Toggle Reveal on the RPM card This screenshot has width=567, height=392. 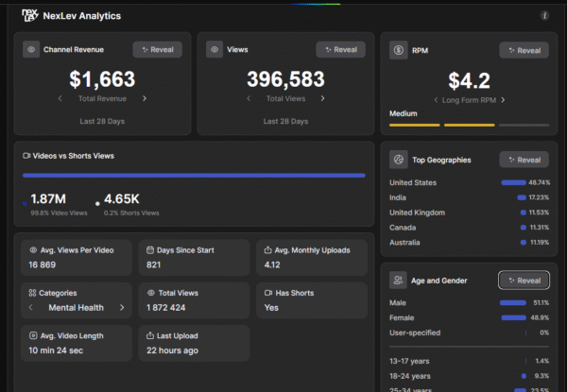(524, 50)
